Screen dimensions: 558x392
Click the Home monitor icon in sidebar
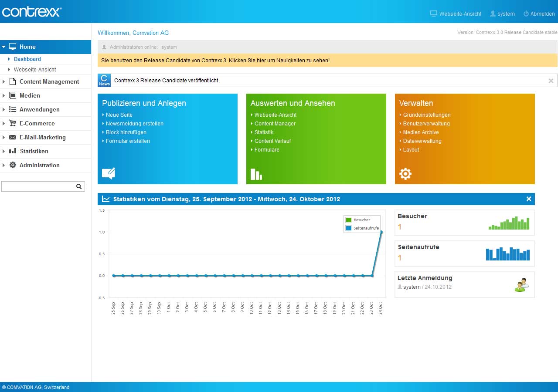click(13, 47)
